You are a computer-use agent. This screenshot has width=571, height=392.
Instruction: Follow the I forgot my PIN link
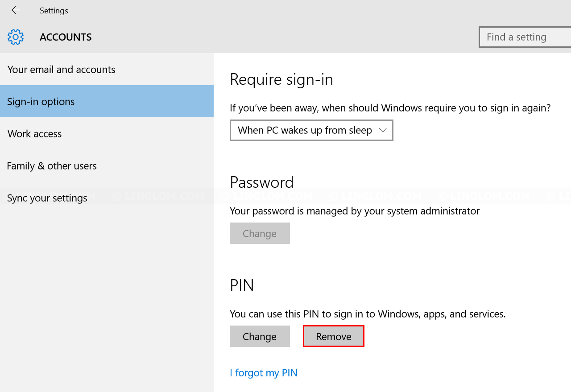pyautogui.click(x=264, y=373)
